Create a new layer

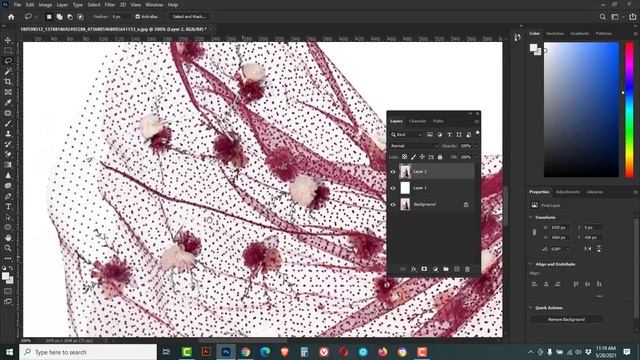pyautogui.click(x=457, y=269)
